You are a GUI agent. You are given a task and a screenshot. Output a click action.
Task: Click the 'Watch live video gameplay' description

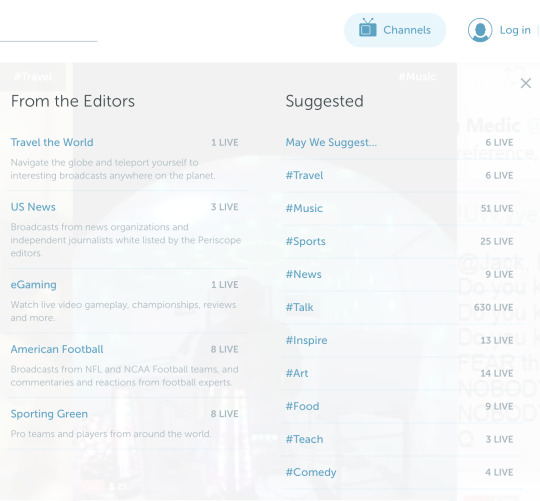point(123,311)
